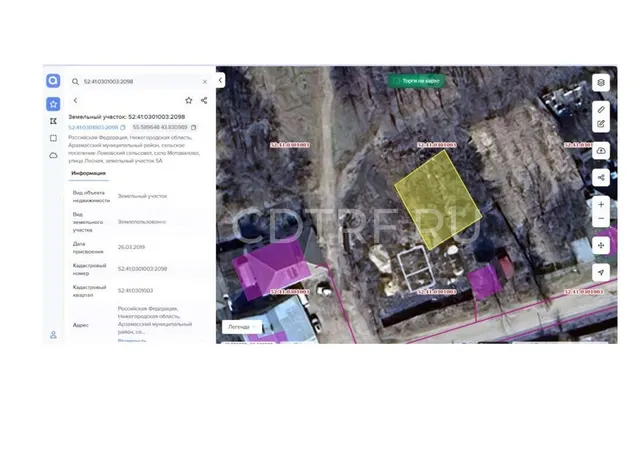The width and height of the screenshot is (640, 452).
Task: Click the share button on the map
Action: [601, 178]
